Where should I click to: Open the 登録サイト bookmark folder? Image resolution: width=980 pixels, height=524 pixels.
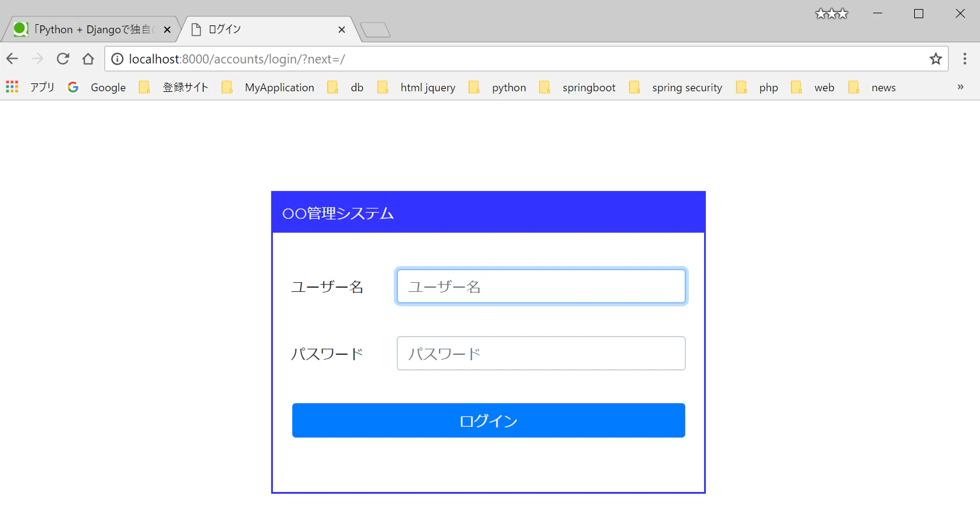174,87
